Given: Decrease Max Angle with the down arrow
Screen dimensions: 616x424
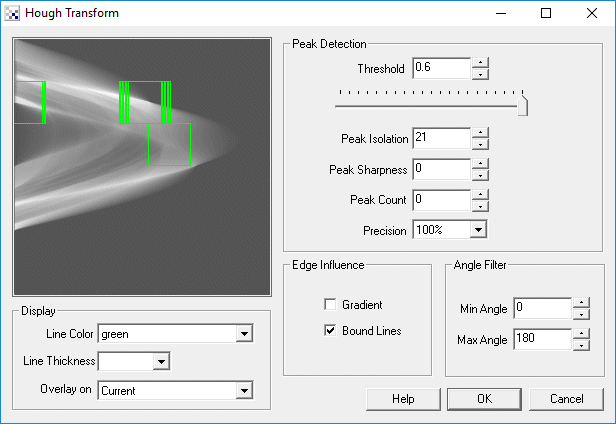Looking at the screenshot, I should point(581,345).
